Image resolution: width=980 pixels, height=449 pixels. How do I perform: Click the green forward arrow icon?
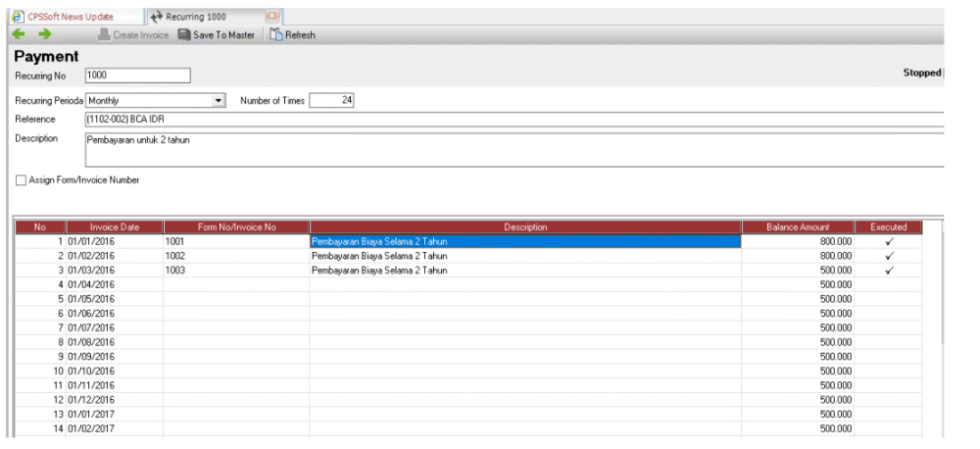pos(44,34)
